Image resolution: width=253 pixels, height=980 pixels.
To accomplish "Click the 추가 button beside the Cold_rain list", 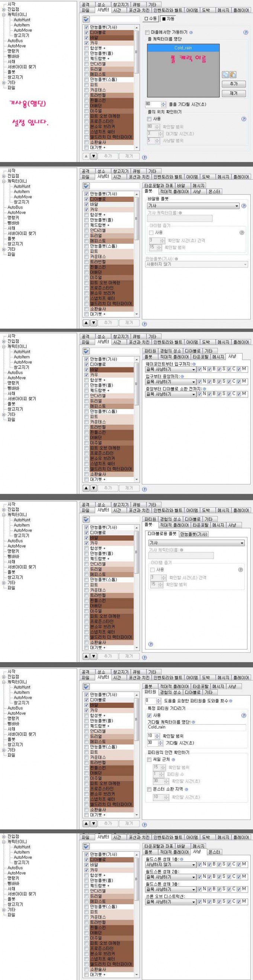I will pyautogui.click(x=234, y=84).
